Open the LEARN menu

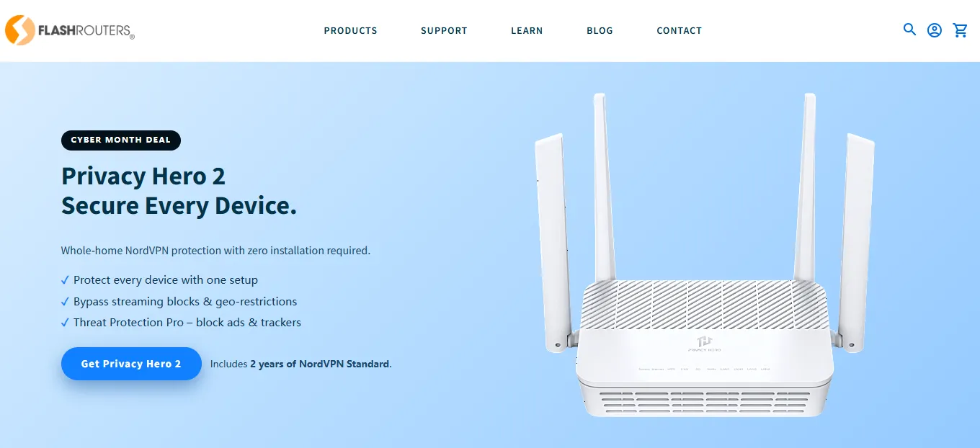pyautogui.click(x=527, y=31)
